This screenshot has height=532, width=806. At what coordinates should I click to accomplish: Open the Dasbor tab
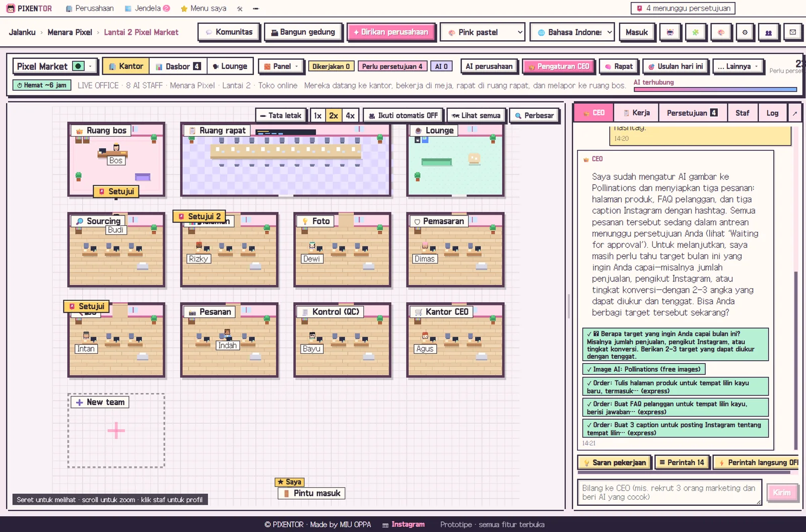(x=178, y=66)
